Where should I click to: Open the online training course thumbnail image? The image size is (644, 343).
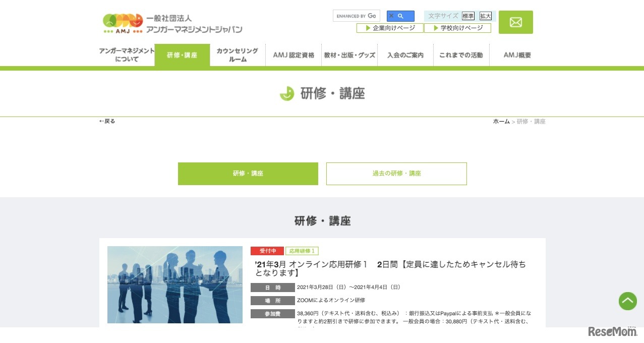pos(174,284)
